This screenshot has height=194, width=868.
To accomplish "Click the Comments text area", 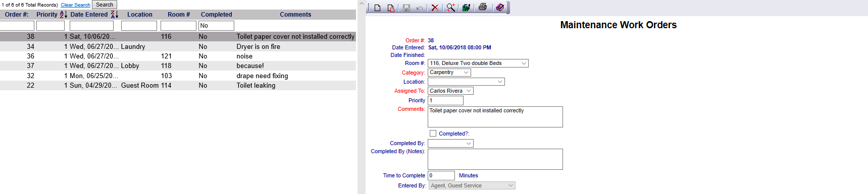I will click(495, 117).
